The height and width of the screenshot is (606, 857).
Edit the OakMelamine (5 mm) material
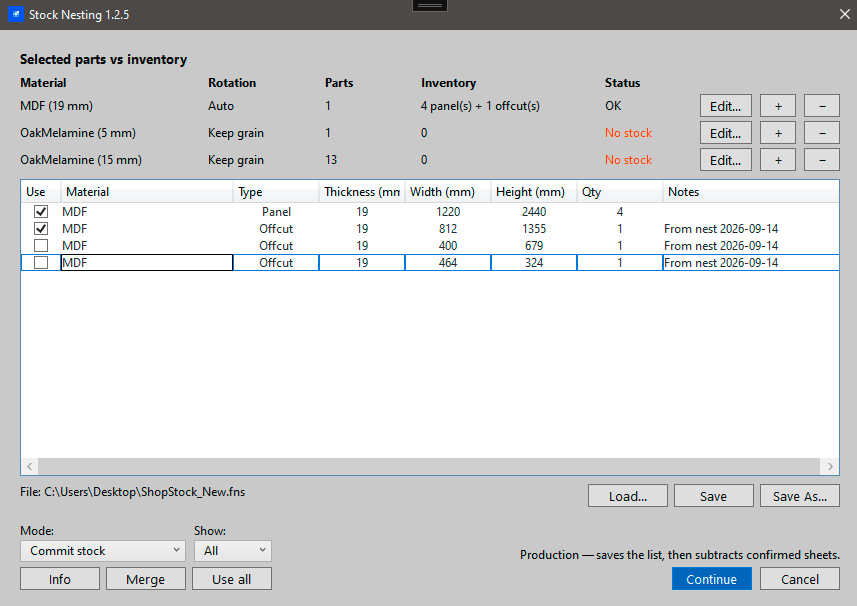(725, 133)
